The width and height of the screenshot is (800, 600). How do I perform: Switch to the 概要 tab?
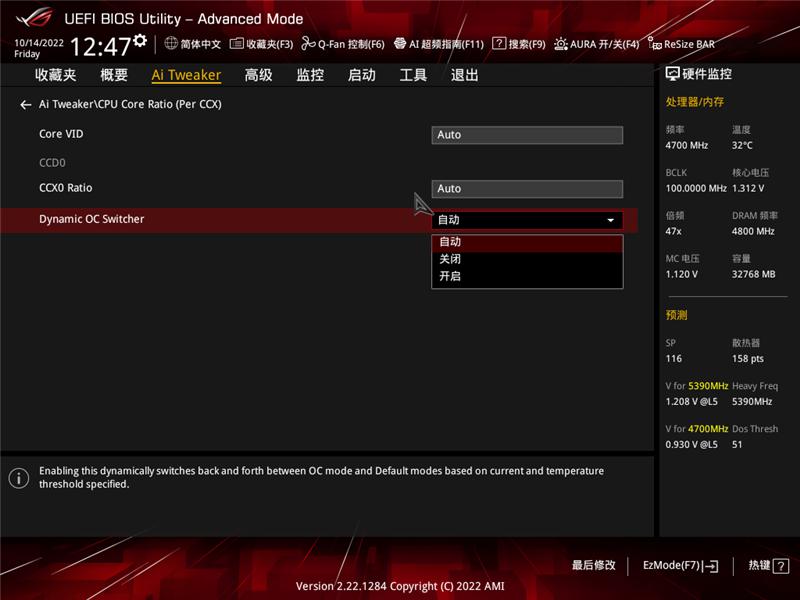[x=114, y=75]
